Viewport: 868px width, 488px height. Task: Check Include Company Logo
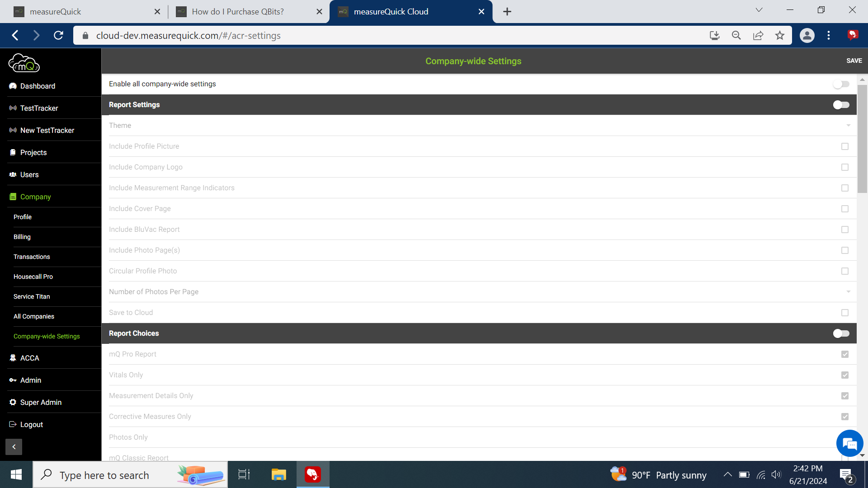pyautogui.click(x=845, y=167)
